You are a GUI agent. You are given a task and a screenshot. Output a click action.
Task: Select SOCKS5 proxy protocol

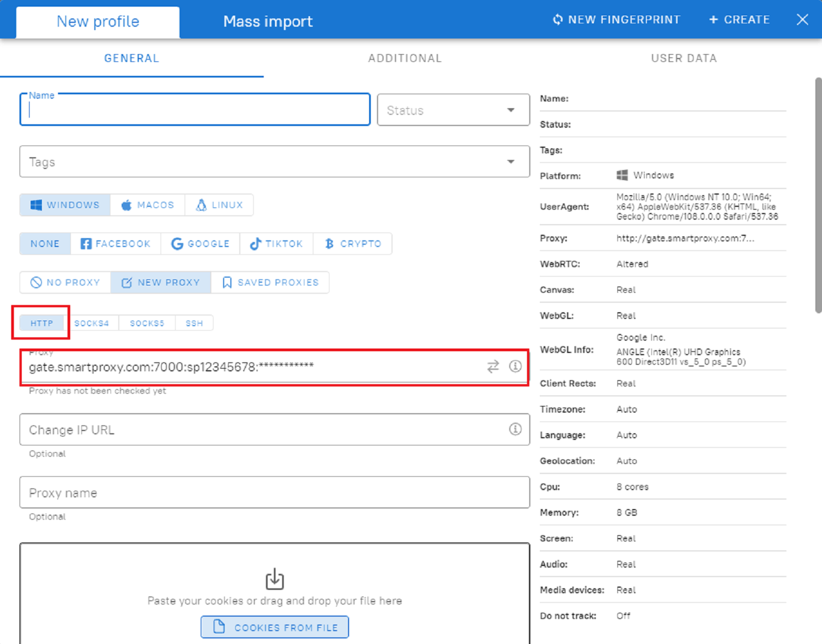tap(147, 323)
